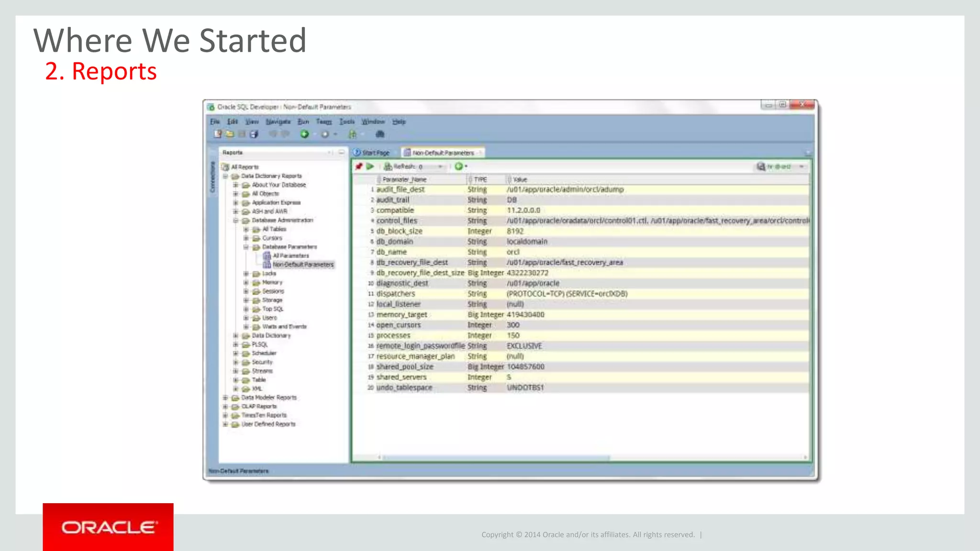Screen dimensions: 980x551
Task: Collapse the Database Administration node
Action: [235, 220]
